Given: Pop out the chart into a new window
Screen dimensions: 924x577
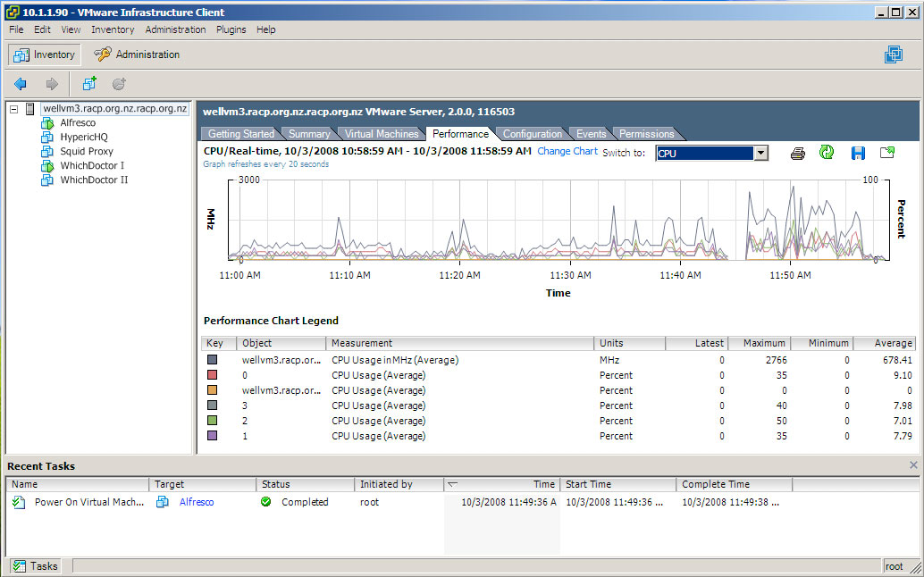Looking at the screenshot, I should (x=887, y=153).
